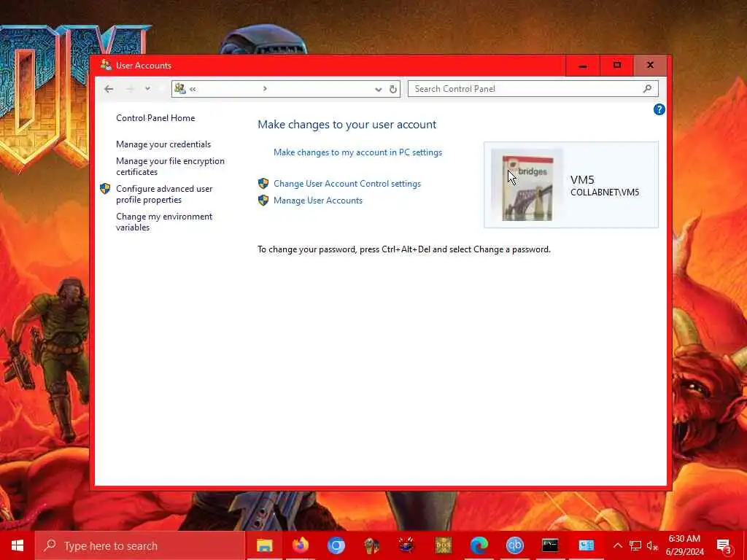Open qBittorrent from the taskbar
Image resolution: width=747 pixels, height=560 pixels.
coord(514,545)
